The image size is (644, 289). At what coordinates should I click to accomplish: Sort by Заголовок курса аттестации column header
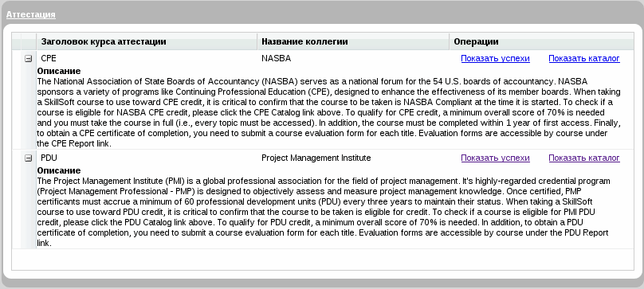(147, 41)
